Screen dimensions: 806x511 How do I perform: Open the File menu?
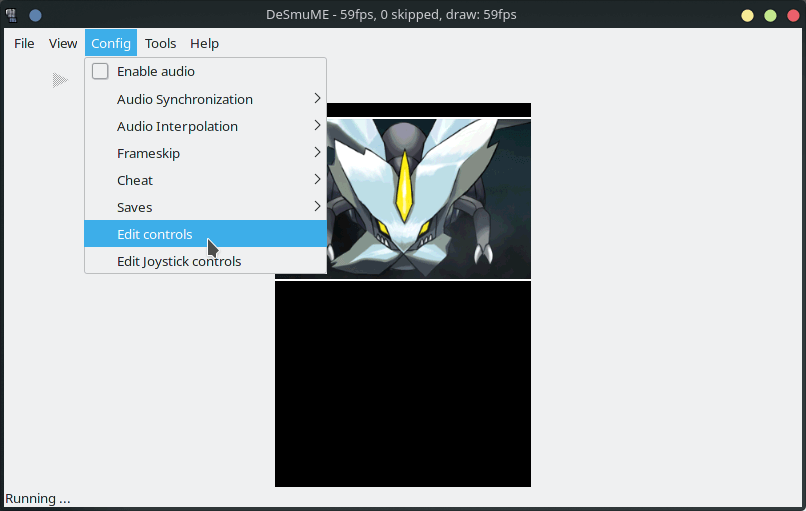(24, 43)
